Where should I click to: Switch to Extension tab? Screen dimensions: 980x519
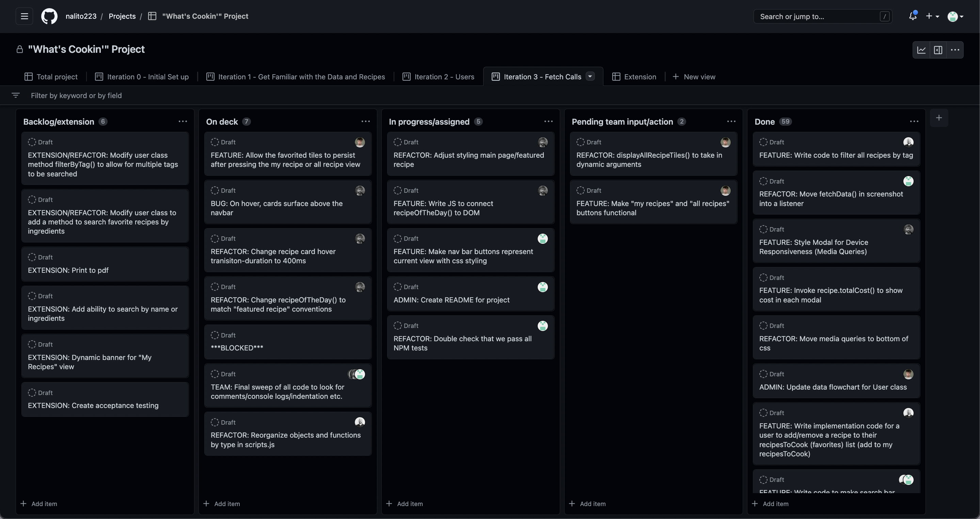[x=634, y=77]
